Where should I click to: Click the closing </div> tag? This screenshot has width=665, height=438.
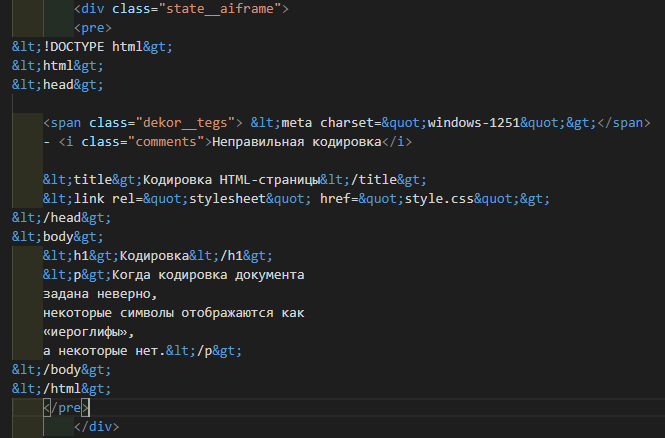pos(96,427)
